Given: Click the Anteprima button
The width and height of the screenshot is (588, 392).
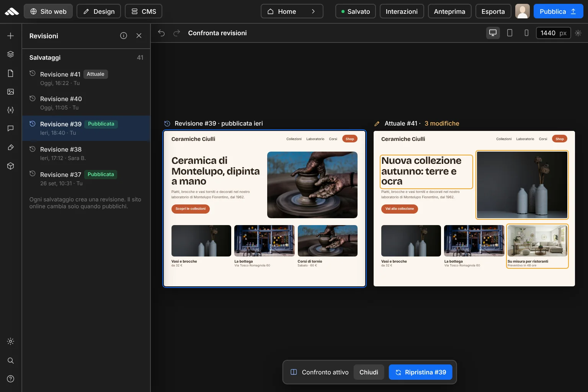Looking at the screenshot, I should 449,11.
